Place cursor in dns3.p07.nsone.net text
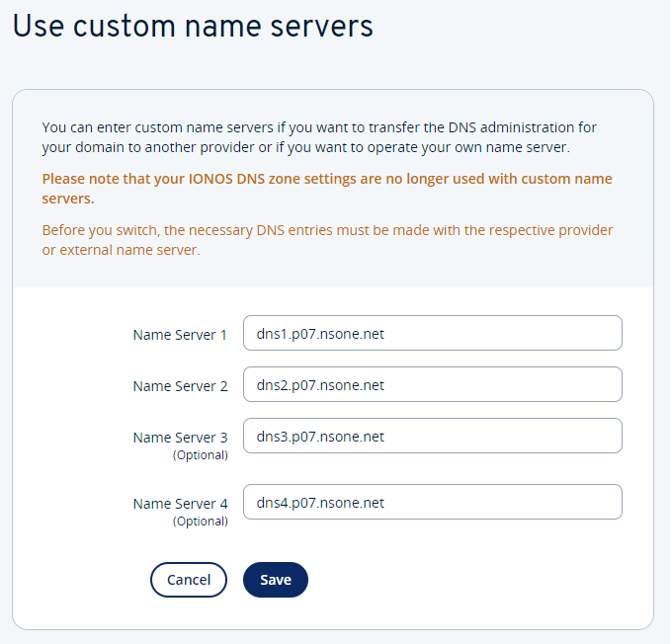Screen dimensions: 670x644 click(x=320, y=437)
